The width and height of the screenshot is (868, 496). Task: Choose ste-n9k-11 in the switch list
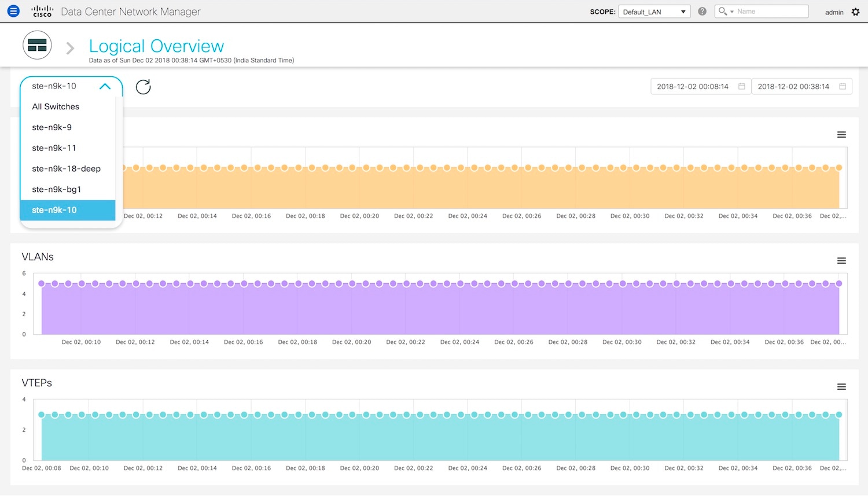tap(68, 148)
